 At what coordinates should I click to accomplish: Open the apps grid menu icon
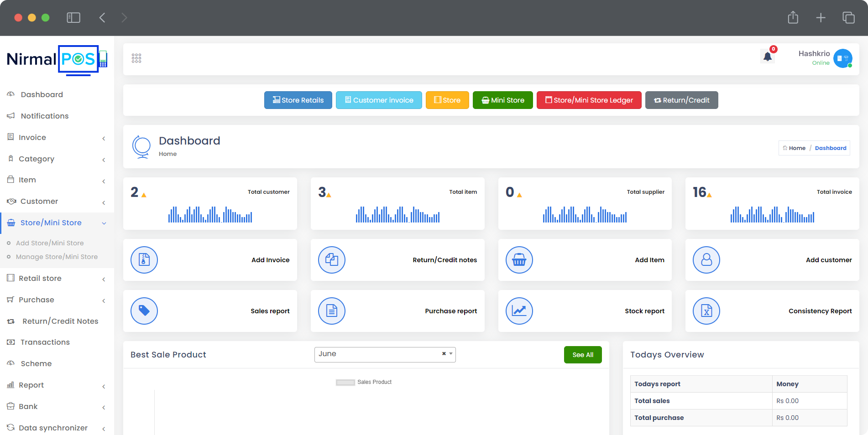point(136,58)
